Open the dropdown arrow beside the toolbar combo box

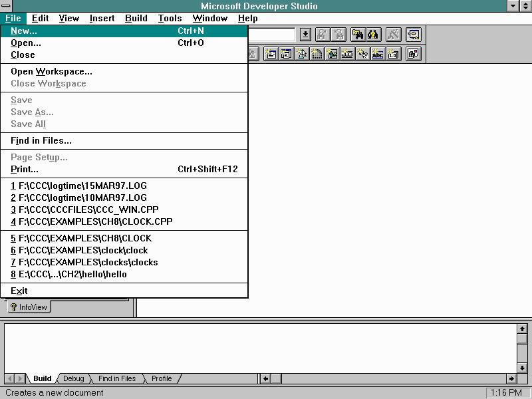[x=305, y=34]
